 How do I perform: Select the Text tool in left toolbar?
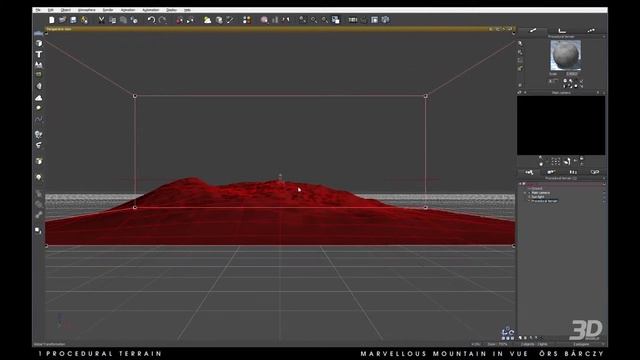coord(39,54)
